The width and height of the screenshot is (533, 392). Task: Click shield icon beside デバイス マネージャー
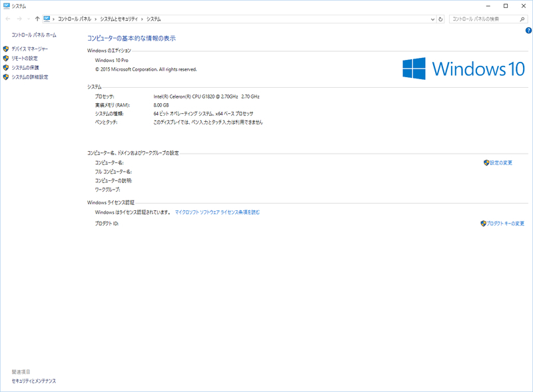(x=6, y=49)
